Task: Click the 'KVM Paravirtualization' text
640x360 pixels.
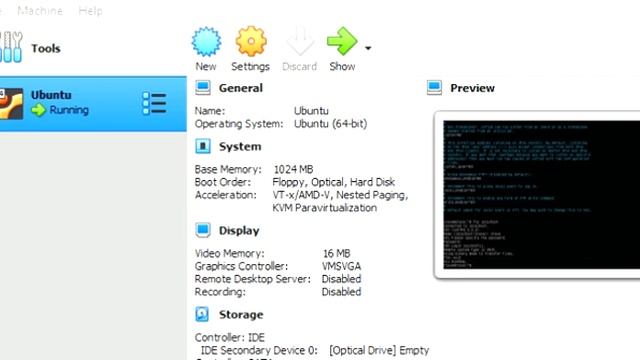Action: tap(324, 208)
